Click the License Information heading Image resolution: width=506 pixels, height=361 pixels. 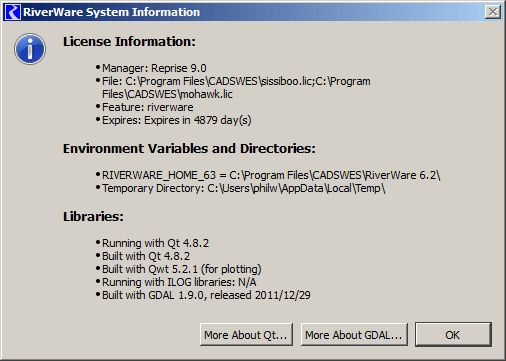pyautogui.click(x=129, y=42)
